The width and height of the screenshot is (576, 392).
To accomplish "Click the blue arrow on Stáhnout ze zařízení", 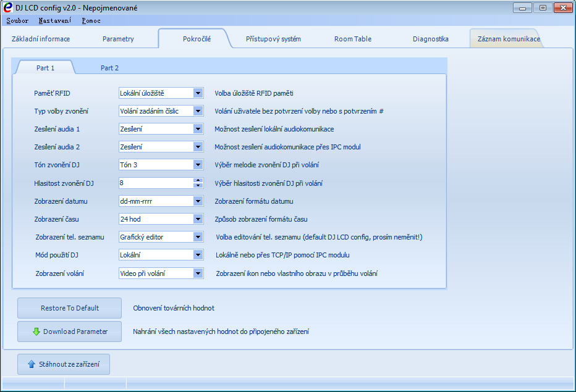I will (x=32, y=364).
